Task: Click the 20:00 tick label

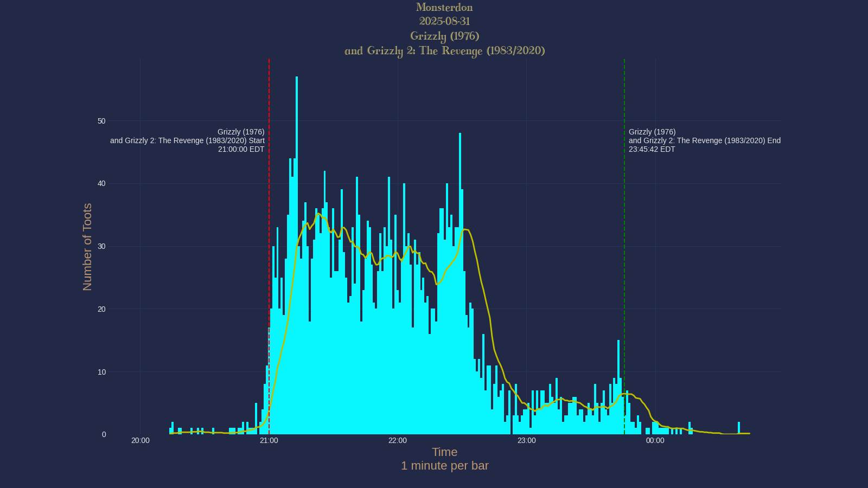Action: point(141,440)
